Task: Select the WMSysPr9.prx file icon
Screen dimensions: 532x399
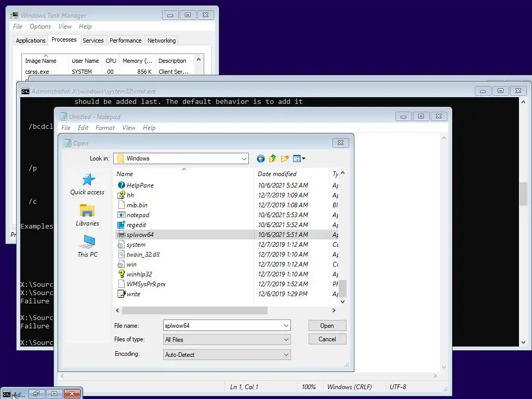Action: coord(121,284)
